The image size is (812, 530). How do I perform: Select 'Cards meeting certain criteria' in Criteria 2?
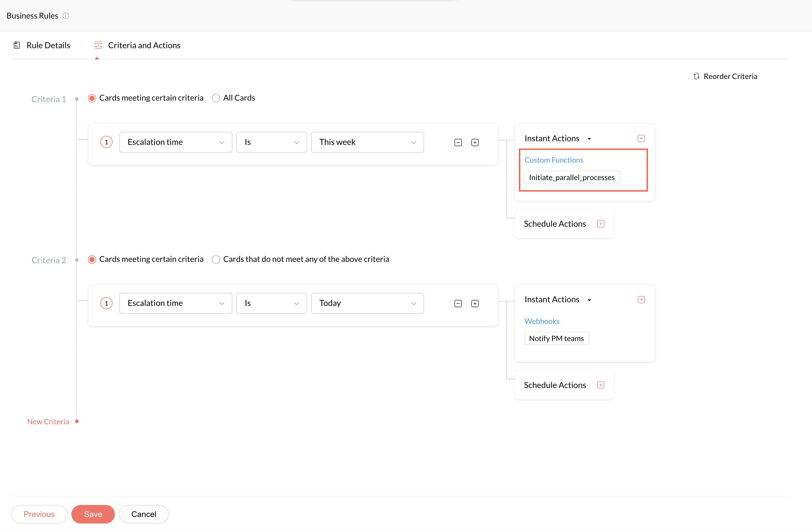(92, 259)
